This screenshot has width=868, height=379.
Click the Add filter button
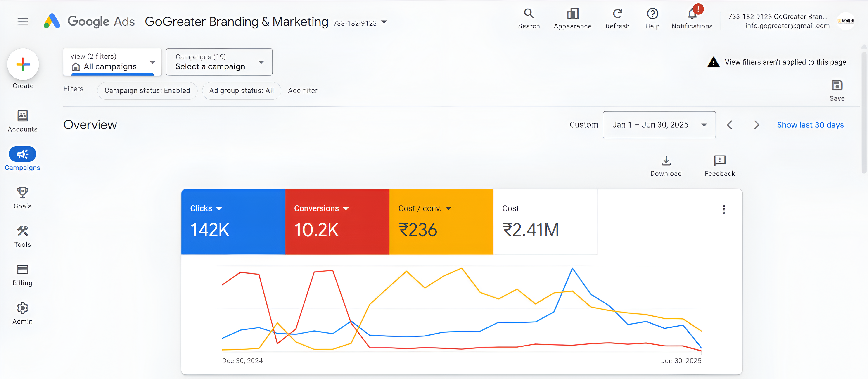(302, 91)
